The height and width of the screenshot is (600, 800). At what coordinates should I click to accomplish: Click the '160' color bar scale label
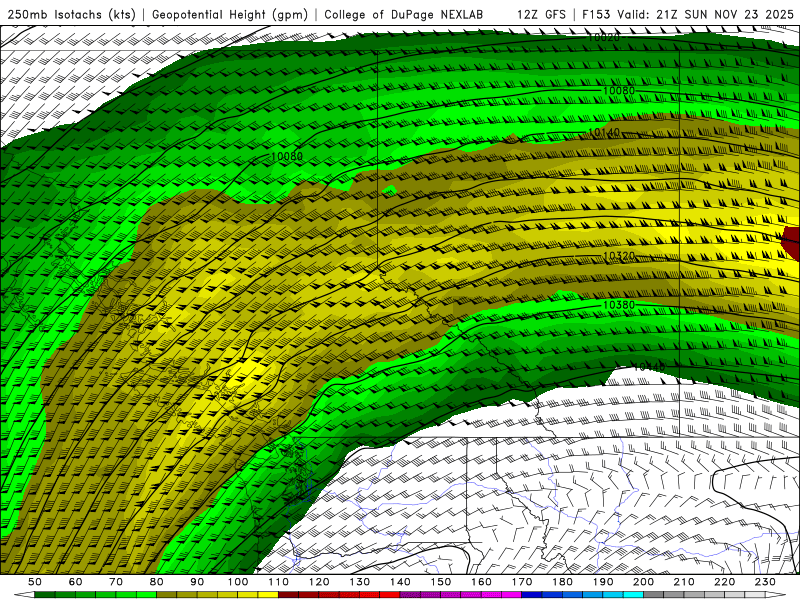[x=481, y=582]
